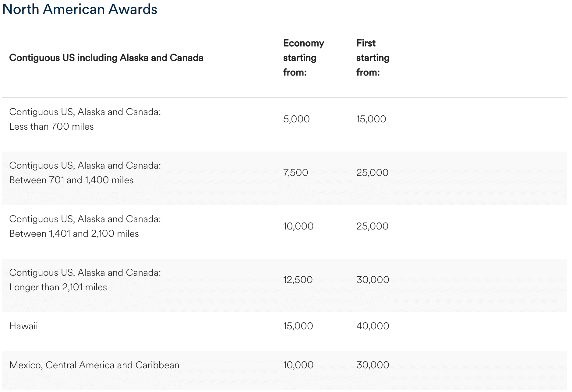Click the 5,000 economy miles value
Screen dimensions: 572x392
(x=296, y=119)
